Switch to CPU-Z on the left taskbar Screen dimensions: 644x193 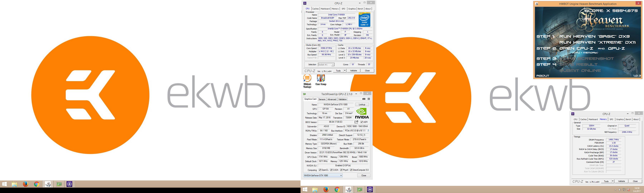point(70,184)
